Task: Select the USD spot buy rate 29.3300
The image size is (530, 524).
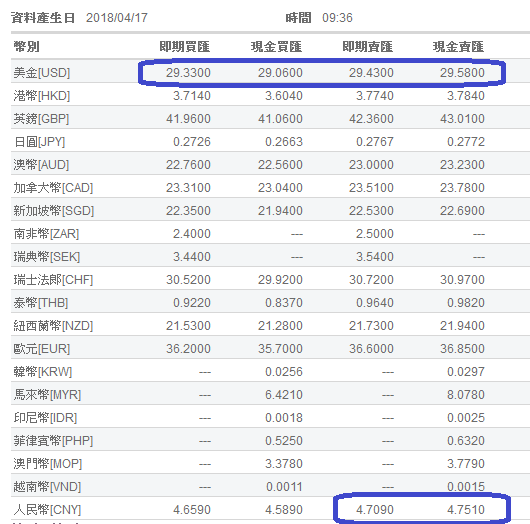Action: pos(188,73)
